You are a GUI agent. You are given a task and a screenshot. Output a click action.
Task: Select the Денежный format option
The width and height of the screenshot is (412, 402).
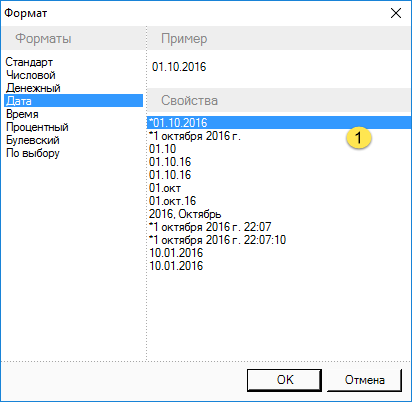tap(33, 88)
